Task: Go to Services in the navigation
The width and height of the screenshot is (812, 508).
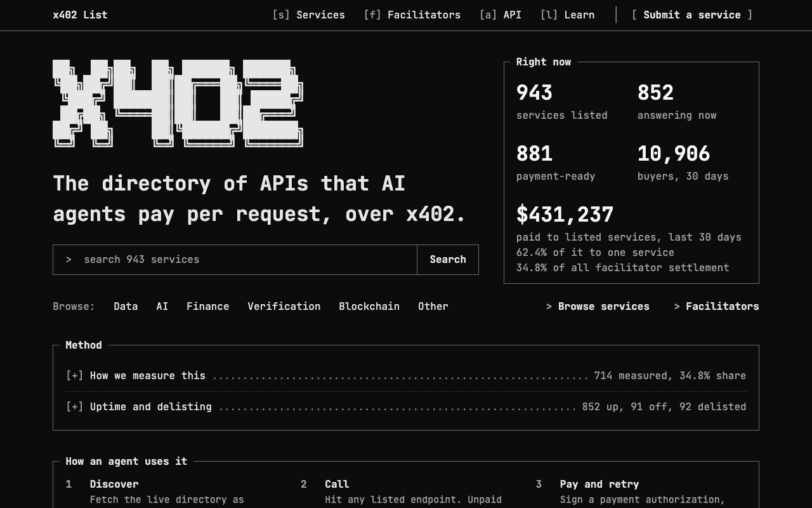Action: (x=308, y=15)
